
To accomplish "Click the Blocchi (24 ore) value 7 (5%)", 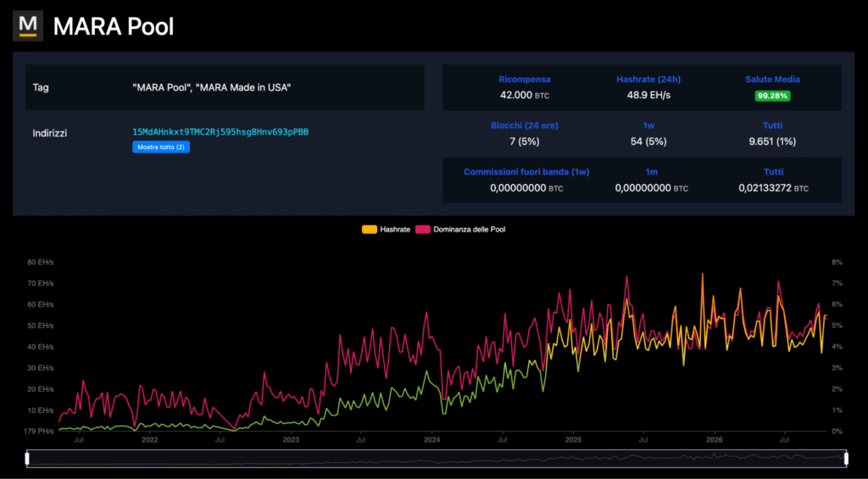I will click(524, 142).
